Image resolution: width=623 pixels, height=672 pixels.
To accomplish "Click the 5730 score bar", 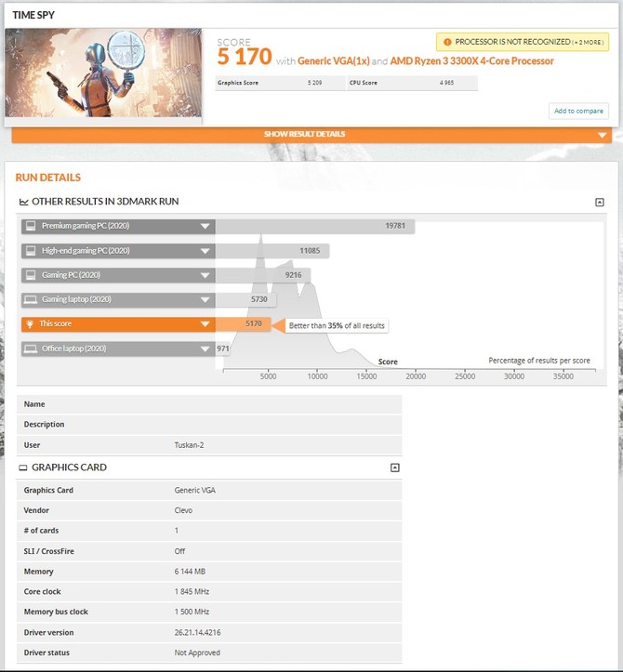I will pos(245,299).
